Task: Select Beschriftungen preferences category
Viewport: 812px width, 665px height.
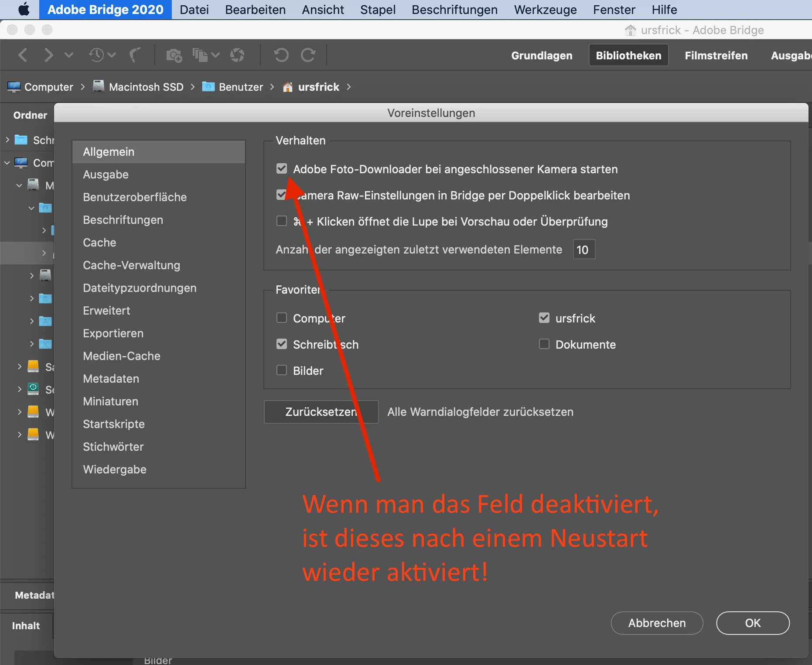Action: click(x=159, y=220)
